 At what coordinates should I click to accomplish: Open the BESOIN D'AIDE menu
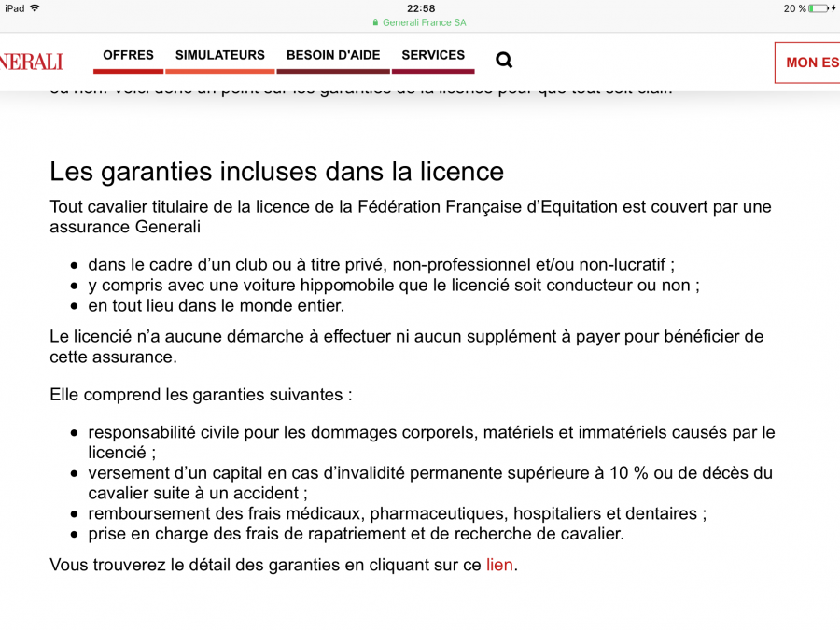pos(333,55)
